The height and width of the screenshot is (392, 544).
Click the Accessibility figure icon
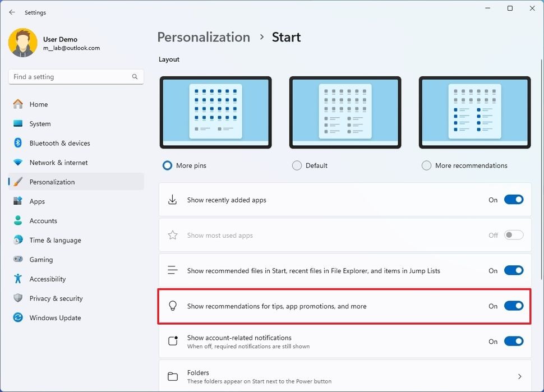tap(18, 279)
